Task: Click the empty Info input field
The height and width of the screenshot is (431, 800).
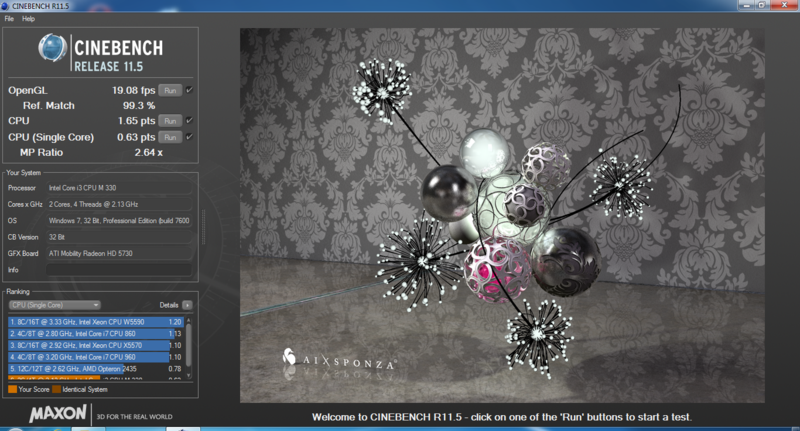Action: [x=119, y=270]
